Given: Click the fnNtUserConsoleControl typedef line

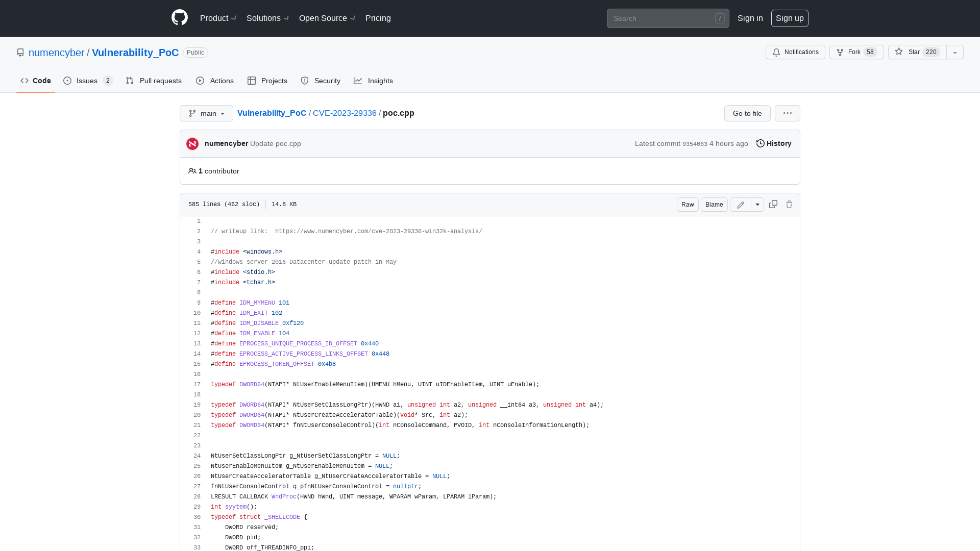Looking at the screenshot, I should pos(400,425).
